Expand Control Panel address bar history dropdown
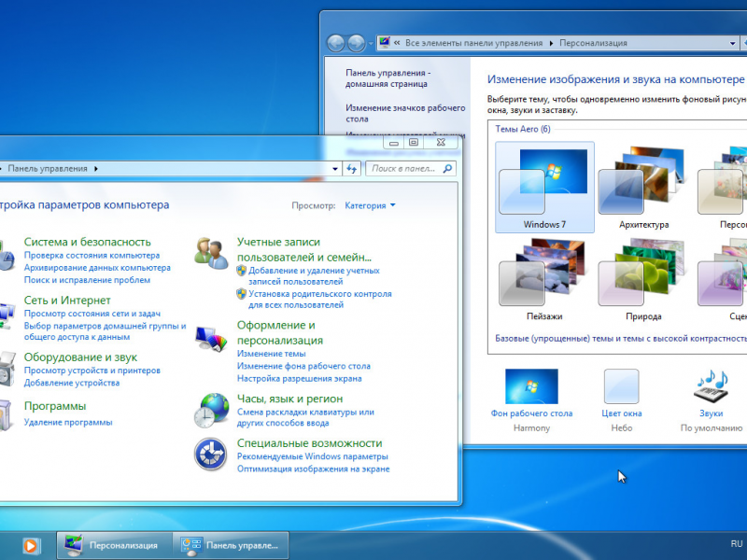Screen dimensions: 747x560 tap(335, 169)
